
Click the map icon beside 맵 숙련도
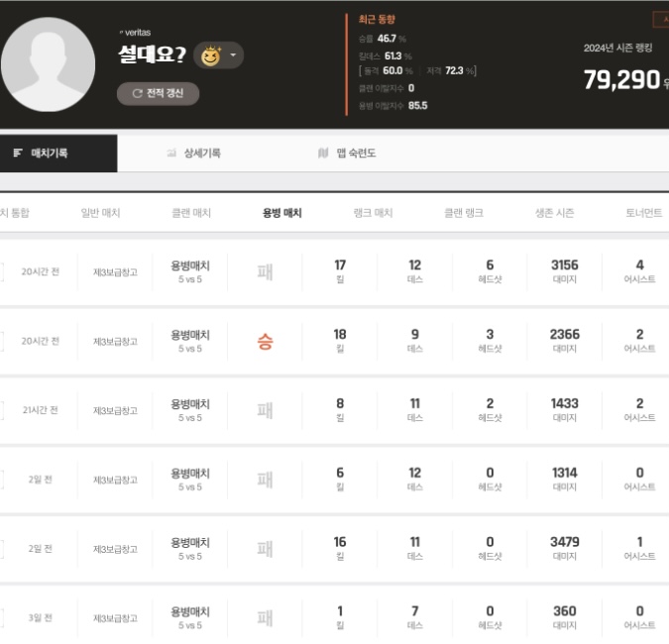point(323,154)
